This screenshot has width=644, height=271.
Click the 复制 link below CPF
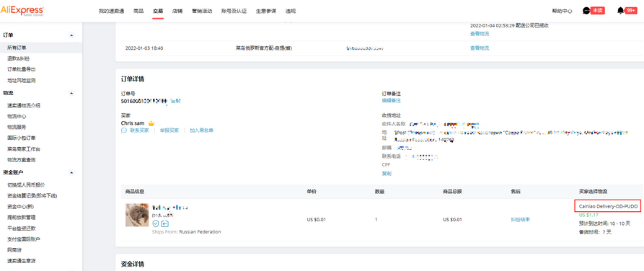click(387, 173)
